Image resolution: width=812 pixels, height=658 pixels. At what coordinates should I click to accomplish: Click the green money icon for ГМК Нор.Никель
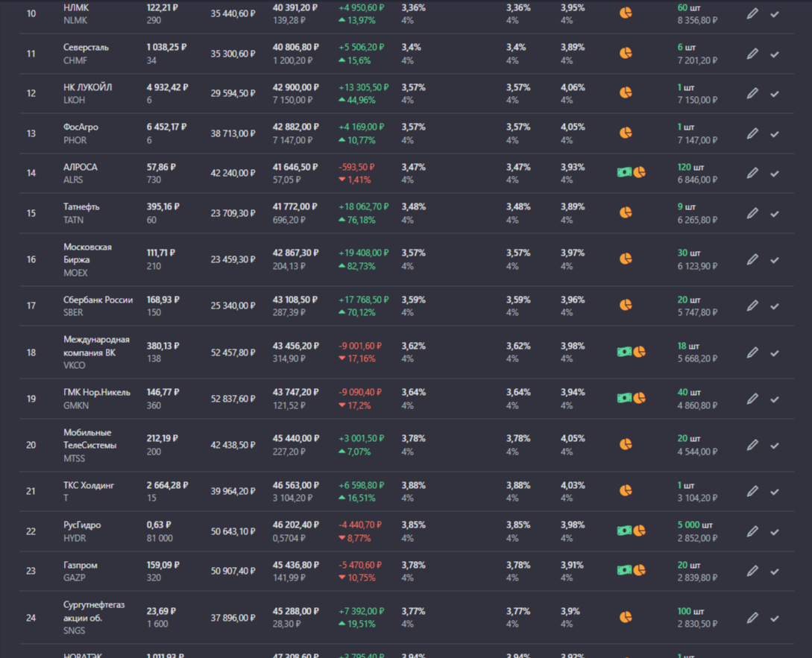click(x=624, y=398)
